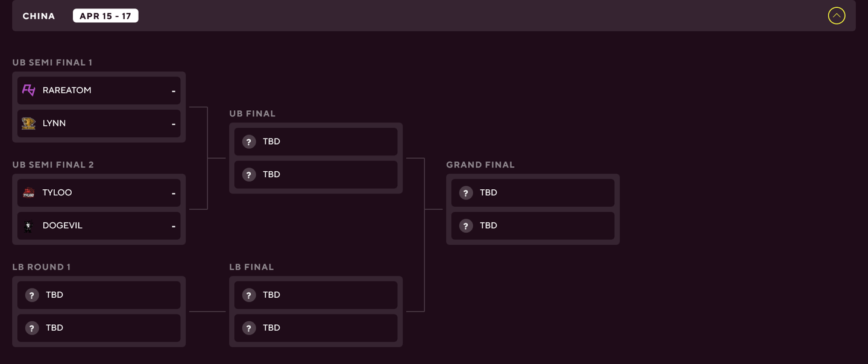Collapse the China bracket section

pyautogui.click(x=836, y=16)
